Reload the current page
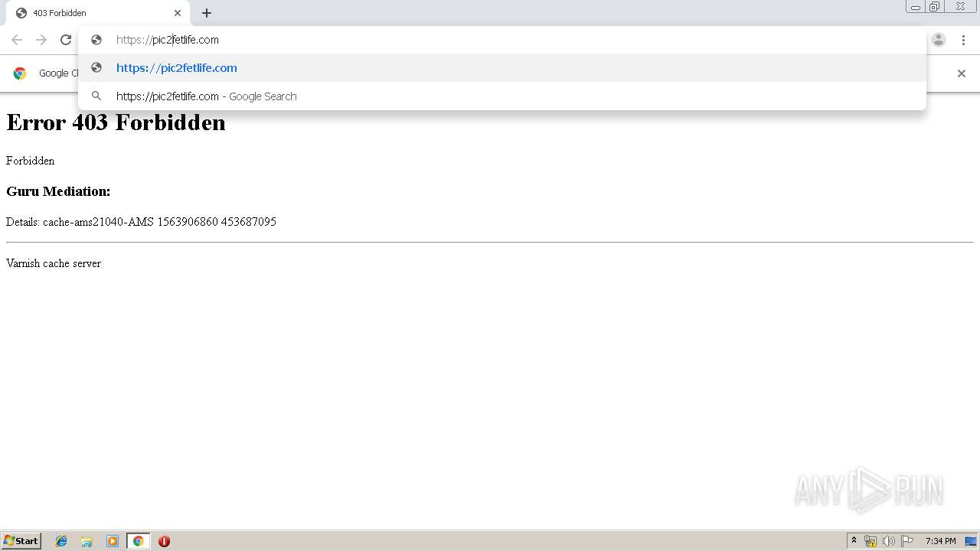This screenshot has height=551, width=980. pyautogui.click(x=66, y=40)
